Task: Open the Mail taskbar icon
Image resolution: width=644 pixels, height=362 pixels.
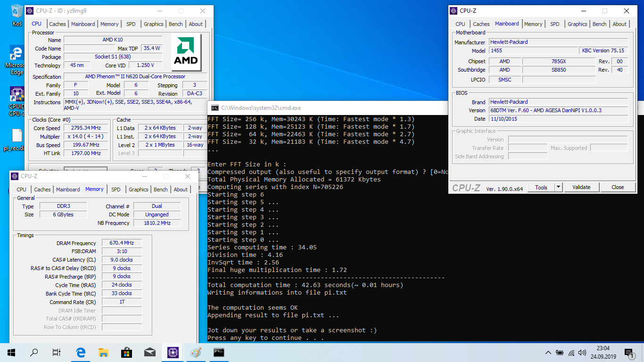Action: click(x=149, y=352)
